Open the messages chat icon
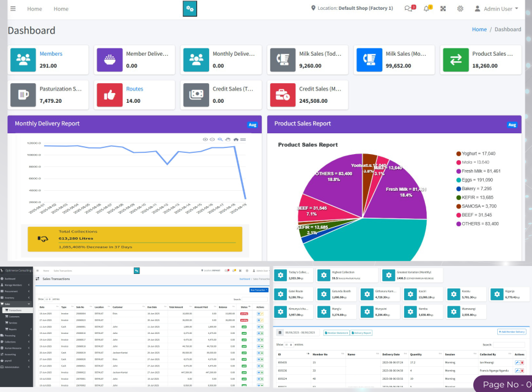Viewport: 532px width, 392px height. tap(408, 8)
